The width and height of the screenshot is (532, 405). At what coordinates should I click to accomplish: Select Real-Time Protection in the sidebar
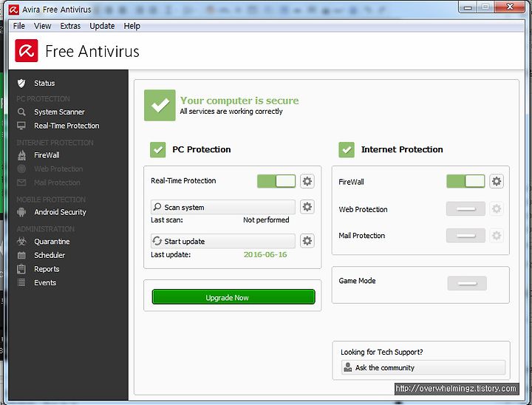coord(66,126)
